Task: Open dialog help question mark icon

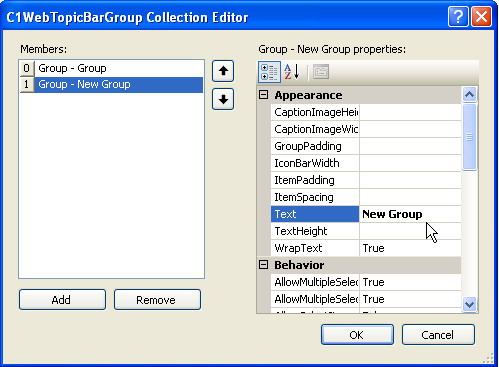Action: (458, 16)
